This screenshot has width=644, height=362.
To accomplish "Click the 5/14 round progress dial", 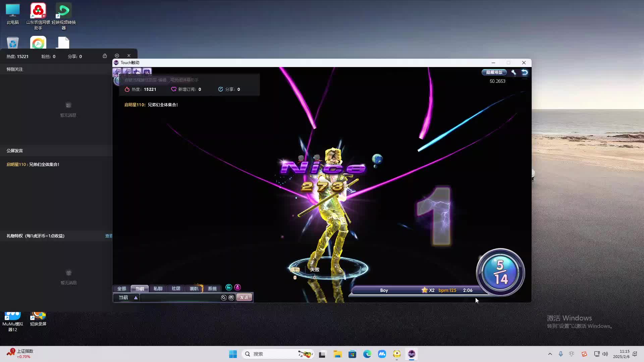I will point(500,272).
